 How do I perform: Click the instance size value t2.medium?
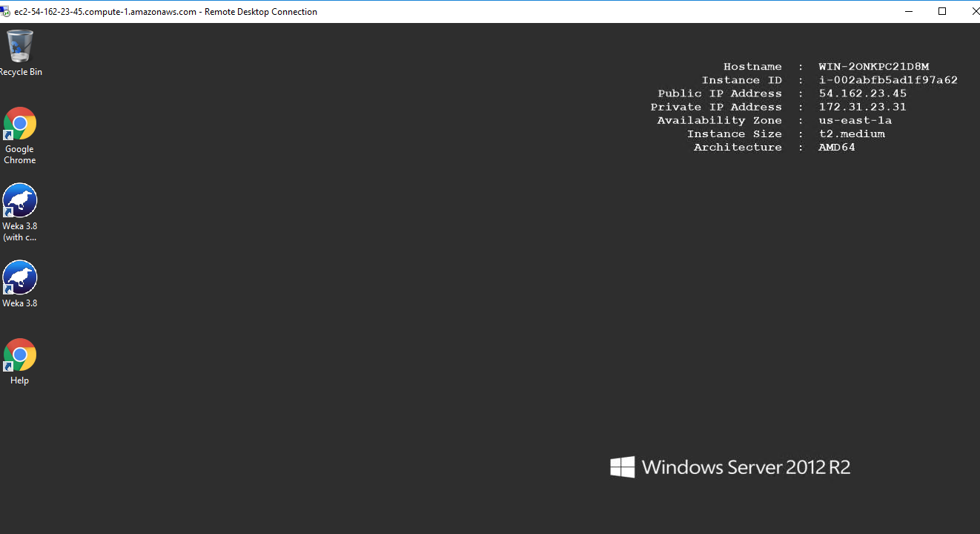[851, 133]
